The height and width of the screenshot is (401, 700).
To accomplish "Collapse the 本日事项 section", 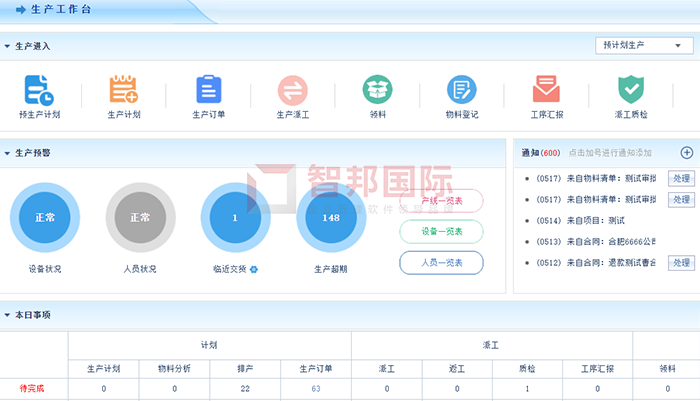I will (8, 316).
